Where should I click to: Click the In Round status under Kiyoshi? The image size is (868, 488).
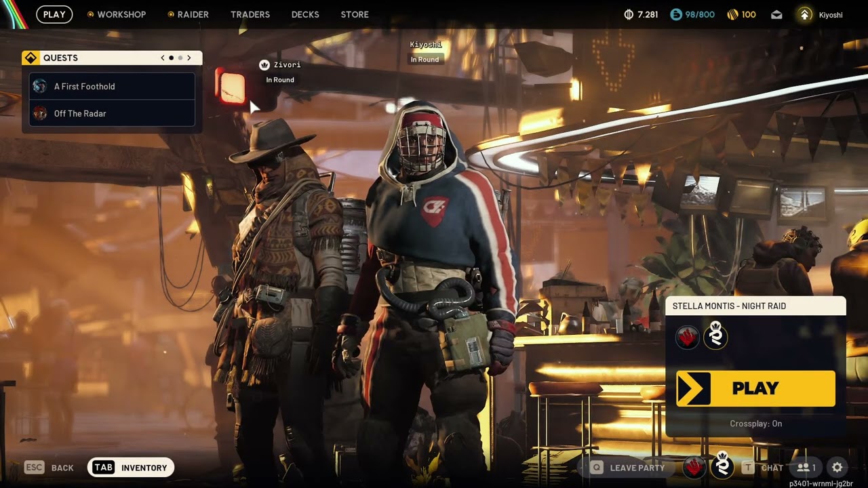(425, 60)
